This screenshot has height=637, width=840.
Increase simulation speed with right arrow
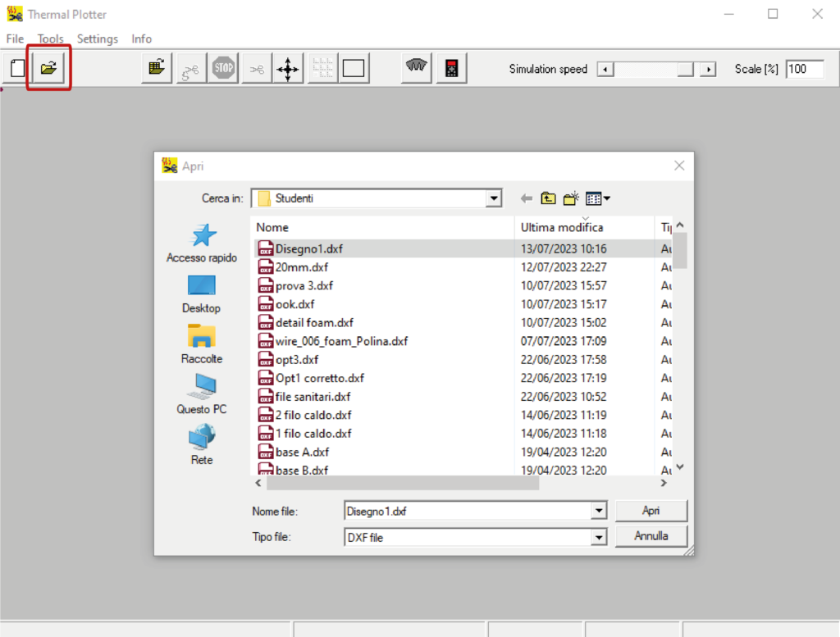[708, 69]
